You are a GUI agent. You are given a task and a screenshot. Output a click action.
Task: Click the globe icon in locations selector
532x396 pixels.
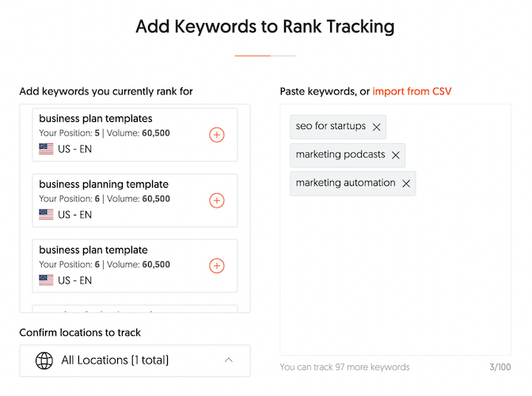click(44, 360)
